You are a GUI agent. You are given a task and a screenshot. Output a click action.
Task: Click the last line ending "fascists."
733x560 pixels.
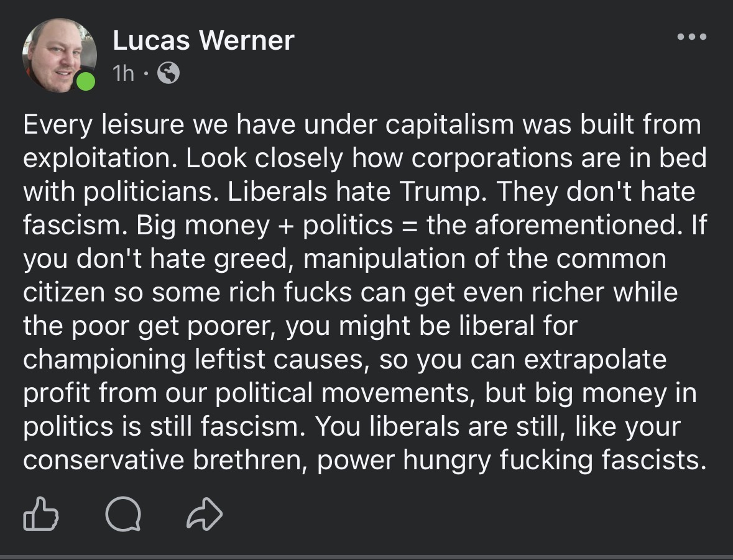pyautogui.click(x=364, y=460)
